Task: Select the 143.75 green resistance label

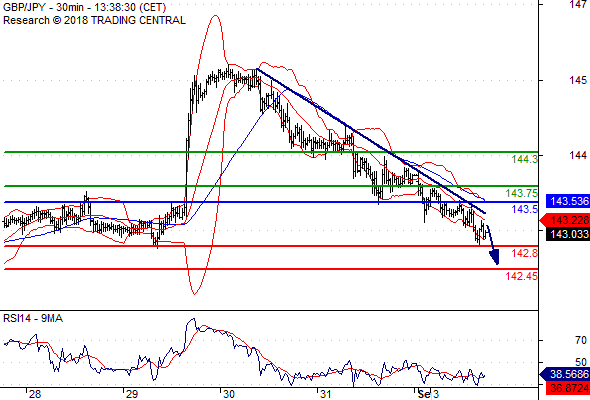Action: (522, 193)
